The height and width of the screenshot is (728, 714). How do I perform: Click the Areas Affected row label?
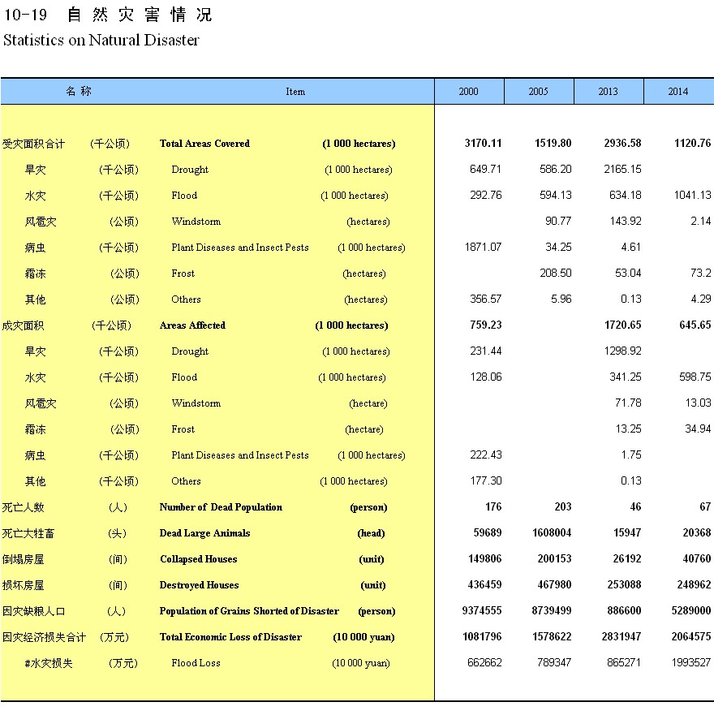[192, 325]
